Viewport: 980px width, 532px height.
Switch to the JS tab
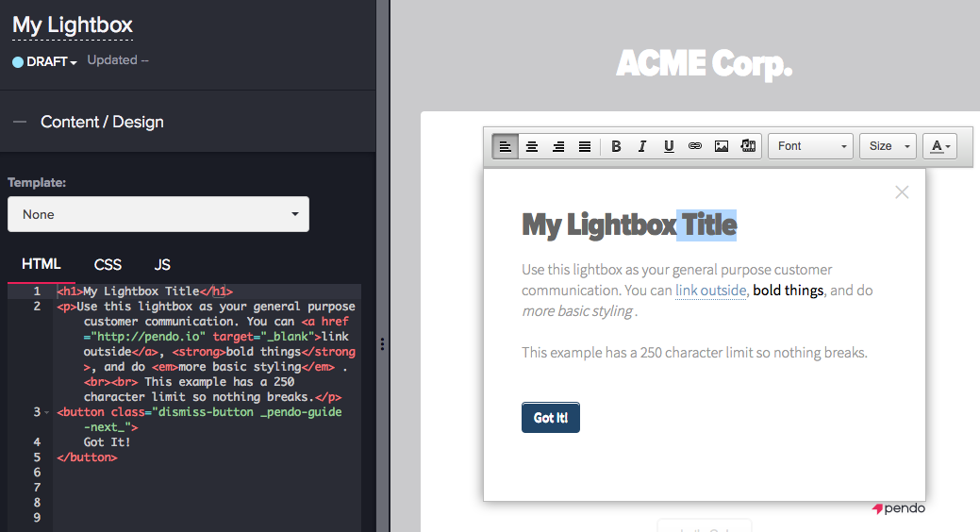pos(162,264)
